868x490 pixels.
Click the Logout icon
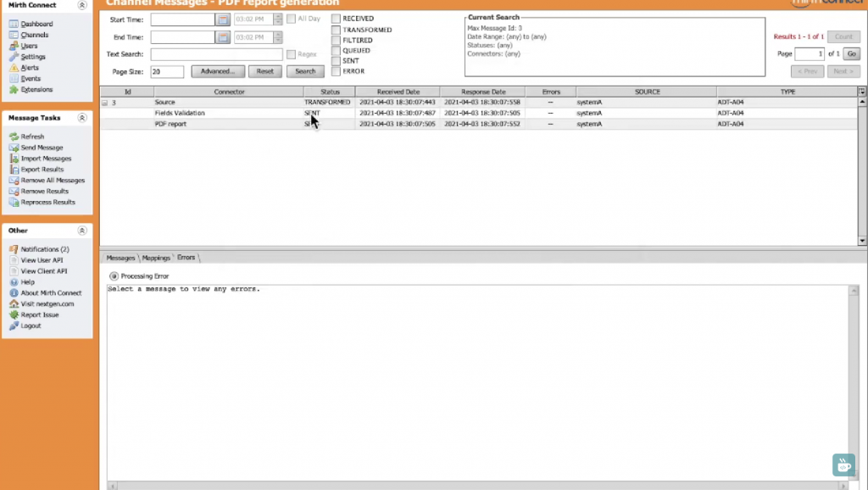pyautogui.click(x=14, y=326)
